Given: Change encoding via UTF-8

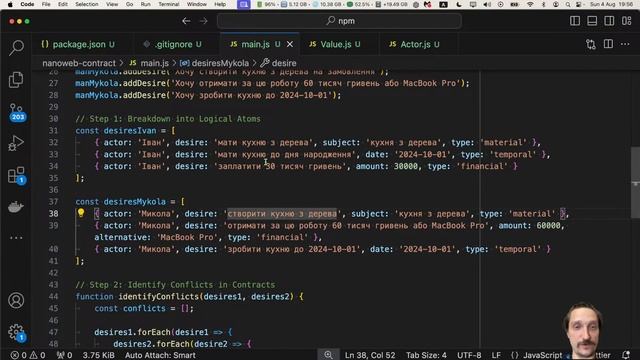Looking at the screenshot, I should pos(469,355).
